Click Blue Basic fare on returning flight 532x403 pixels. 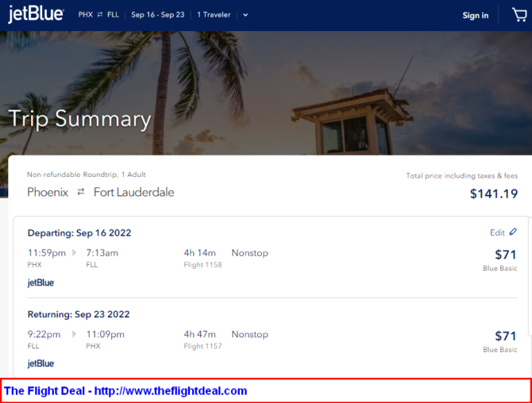pos(500,349)
